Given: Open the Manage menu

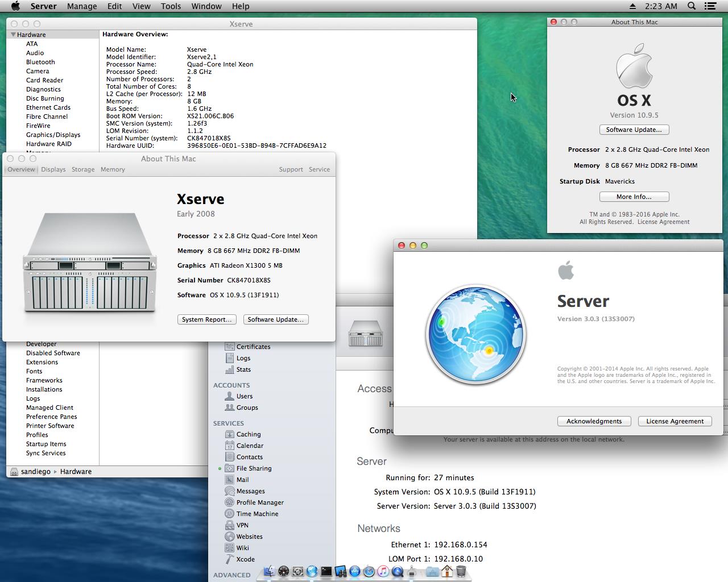Looking at the screenshot, I should 82,6.
